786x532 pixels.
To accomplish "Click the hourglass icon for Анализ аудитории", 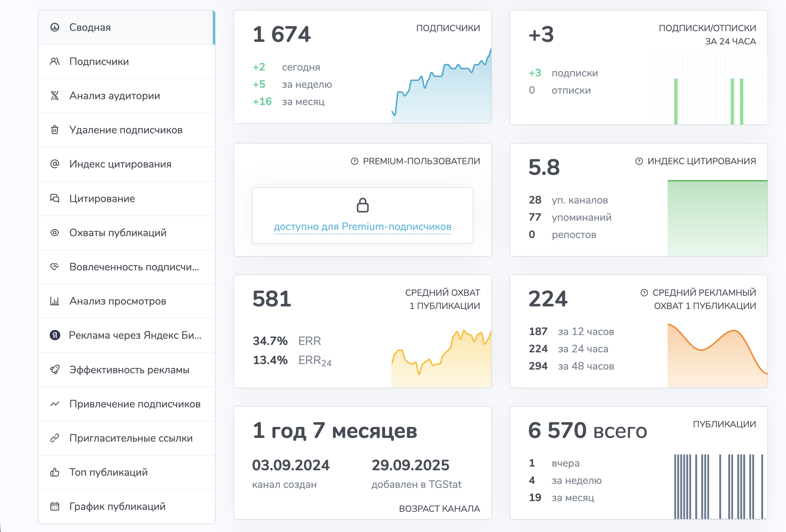I will click(x=55, y=96).
